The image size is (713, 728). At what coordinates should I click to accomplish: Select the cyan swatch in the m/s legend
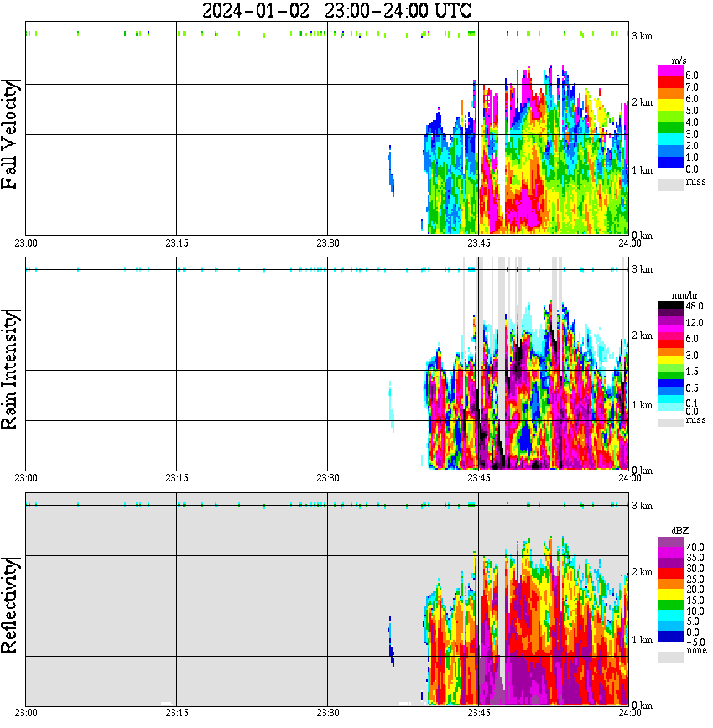tap(670, 139)
